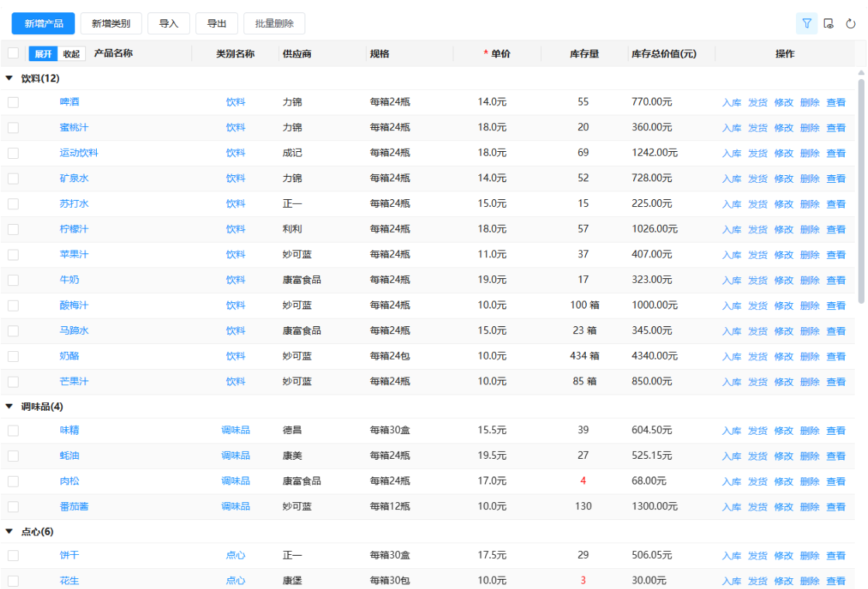
Task: Tick the checkbox for 啤酒 row
Action: pos(13,102)
